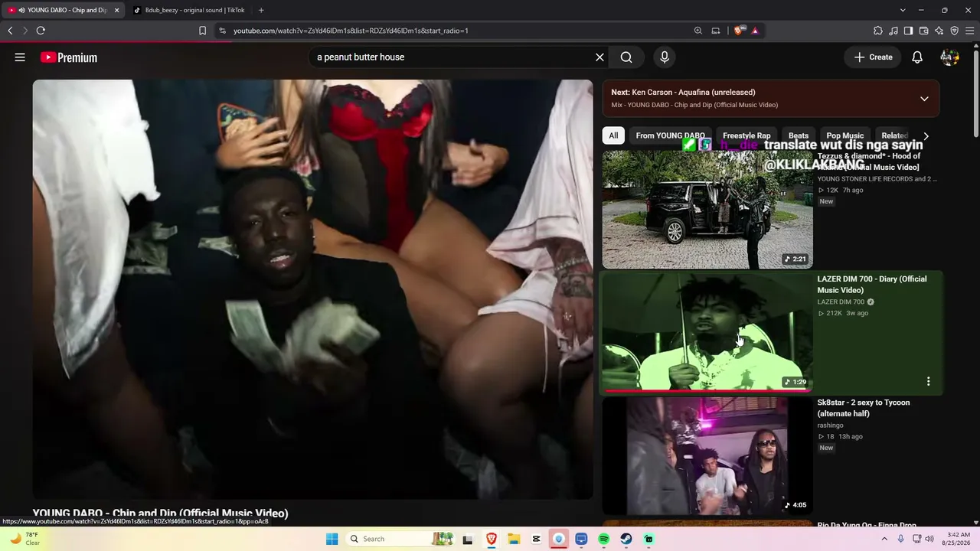Visit the rashingo channel name
This screenshot has width=980, height=551.
coord(830,425)
